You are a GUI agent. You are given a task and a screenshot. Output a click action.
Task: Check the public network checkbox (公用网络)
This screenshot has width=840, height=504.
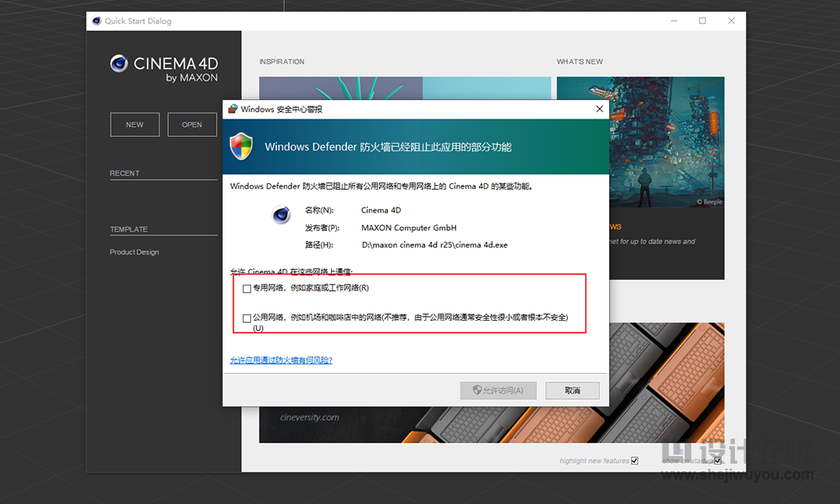246,318
